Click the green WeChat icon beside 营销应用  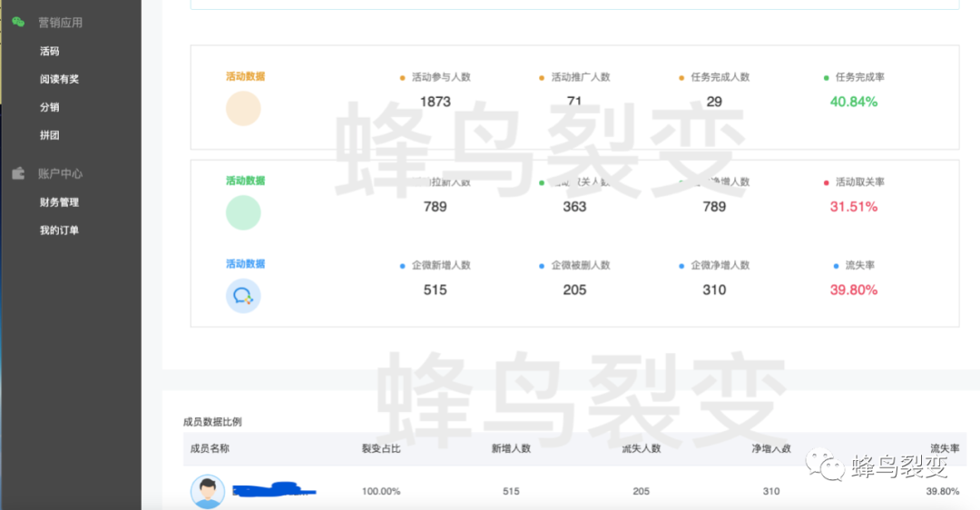pos(18,23)
